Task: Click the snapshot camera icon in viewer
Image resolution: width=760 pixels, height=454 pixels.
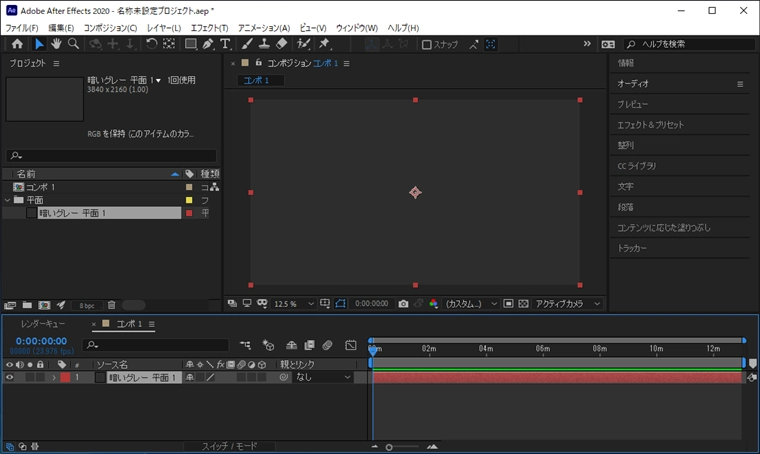Action: (x=403, y=303)
